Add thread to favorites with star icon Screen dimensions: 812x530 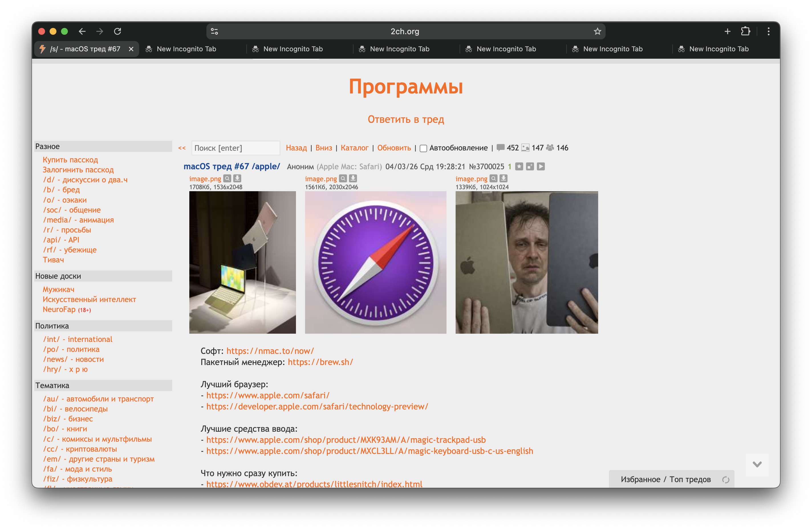coord(519,166)
